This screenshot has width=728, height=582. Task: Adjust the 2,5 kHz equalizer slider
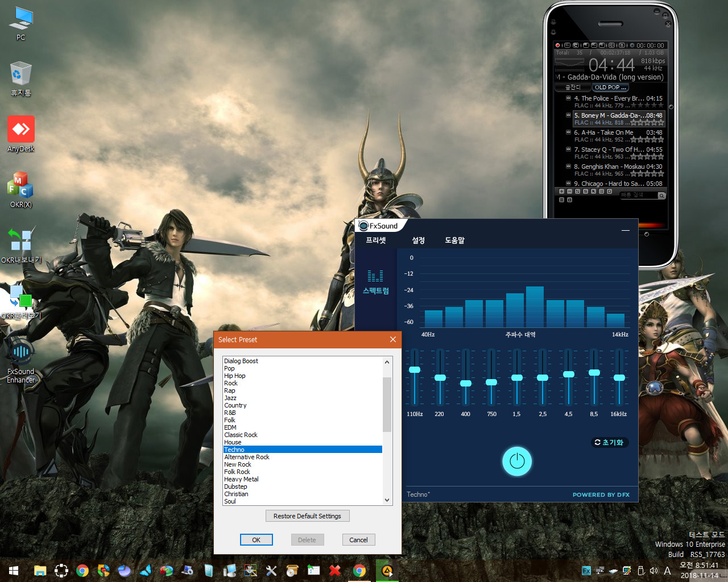coord(543,377)
